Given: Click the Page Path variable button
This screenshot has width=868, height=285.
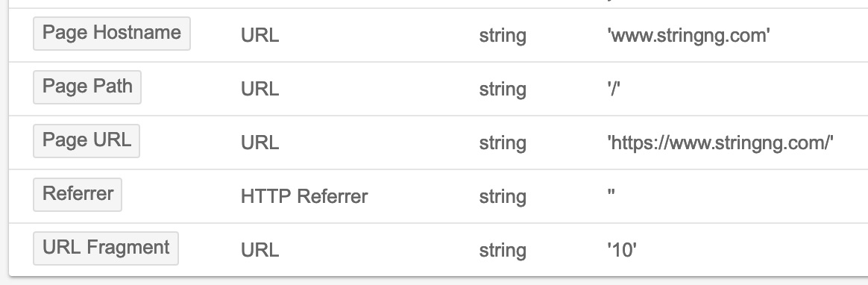Looking at the screenshot, I should [87, 87].
